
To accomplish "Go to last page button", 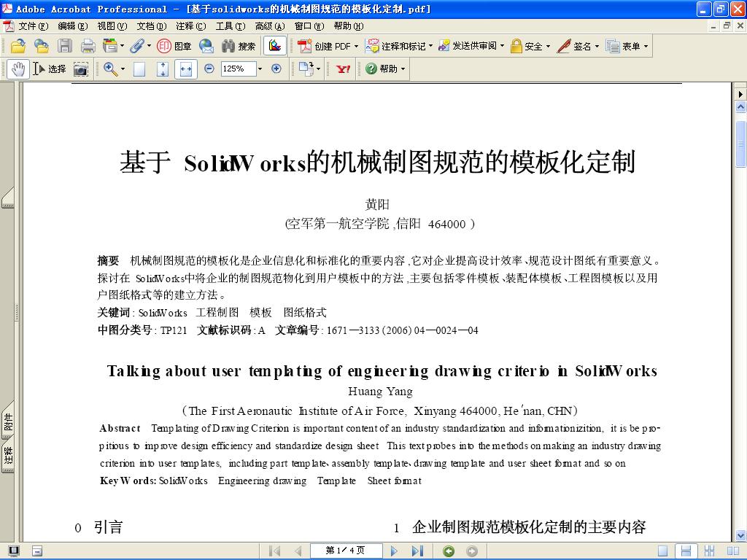I will [417, 551].
